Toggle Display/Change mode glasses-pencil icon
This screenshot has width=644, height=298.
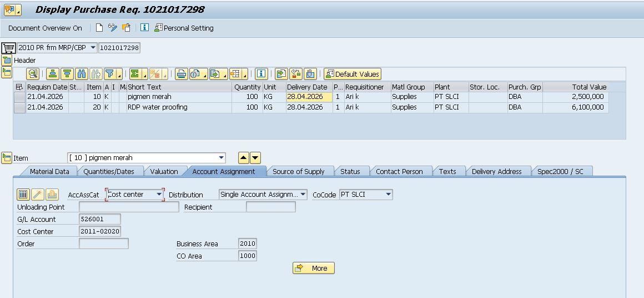tap(113, 28)
